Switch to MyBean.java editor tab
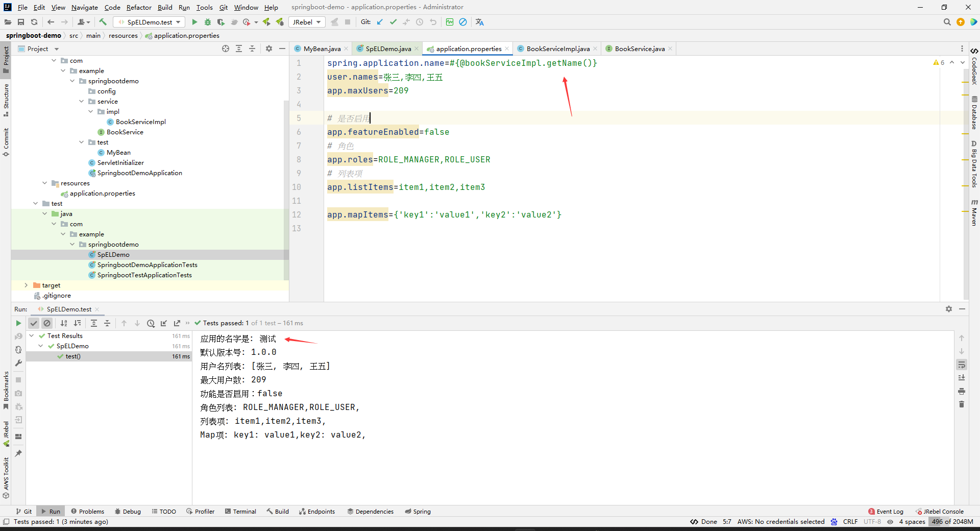Viewport: 980px width, 531px height. coord(322,49)
